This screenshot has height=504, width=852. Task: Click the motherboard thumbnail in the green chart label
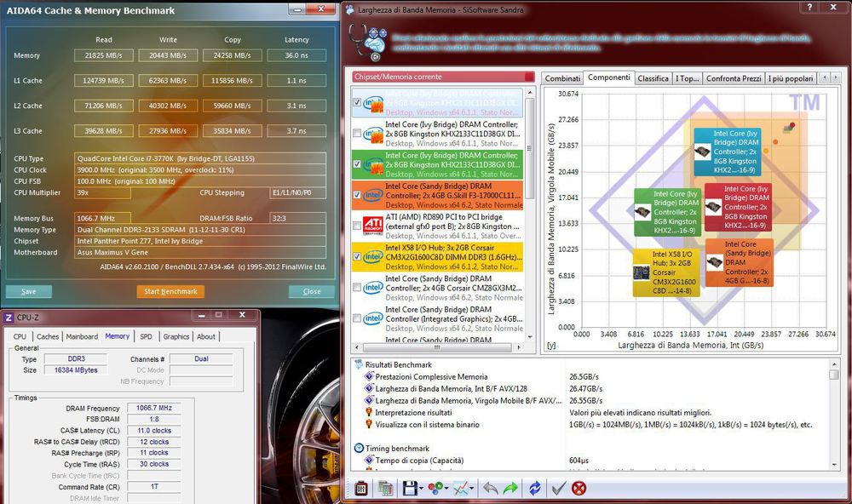tap(642, 212)
